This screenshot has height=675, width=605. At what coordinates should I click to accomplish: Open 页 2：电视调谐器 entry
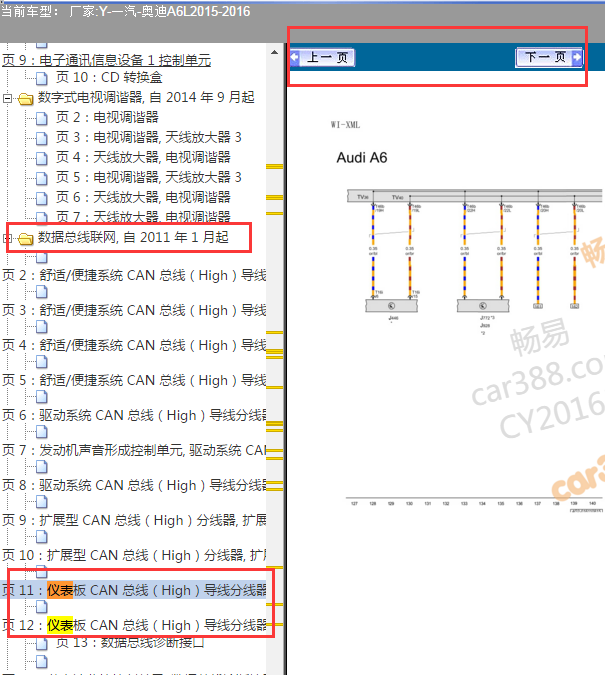click(x=107, y=117)
